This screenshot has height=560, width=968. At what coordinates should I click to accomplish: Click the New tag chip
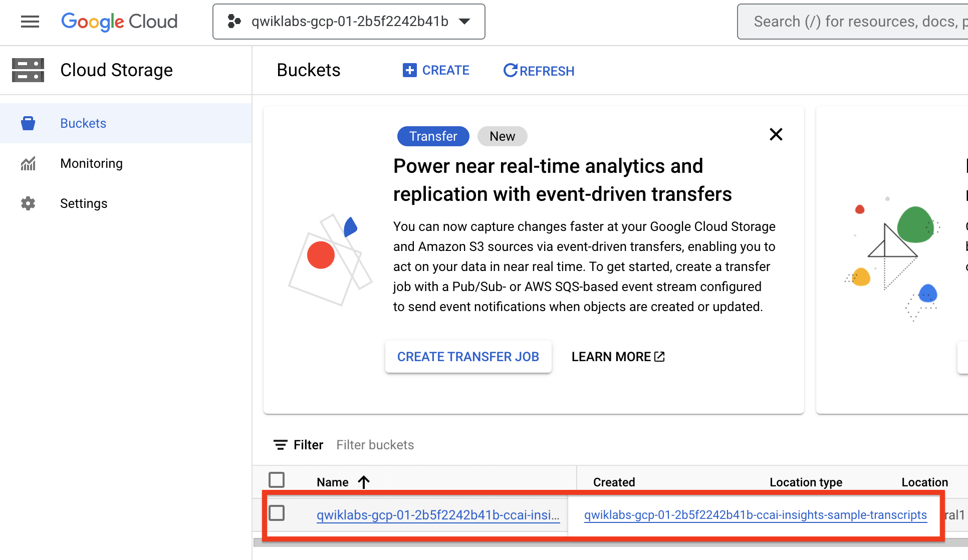coord(502,136)
